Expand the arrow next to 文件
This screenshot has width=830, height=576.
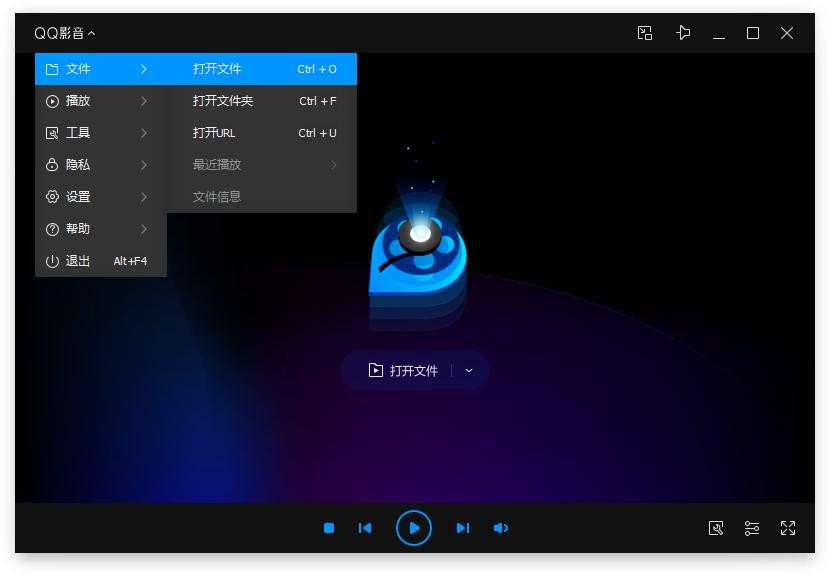[144, 69]
